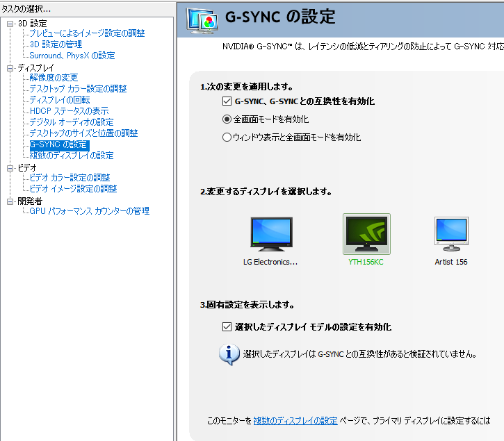The image size is (504, 441).
Task: Go to Surround、PhysX の設定
Action: [72, 56]
